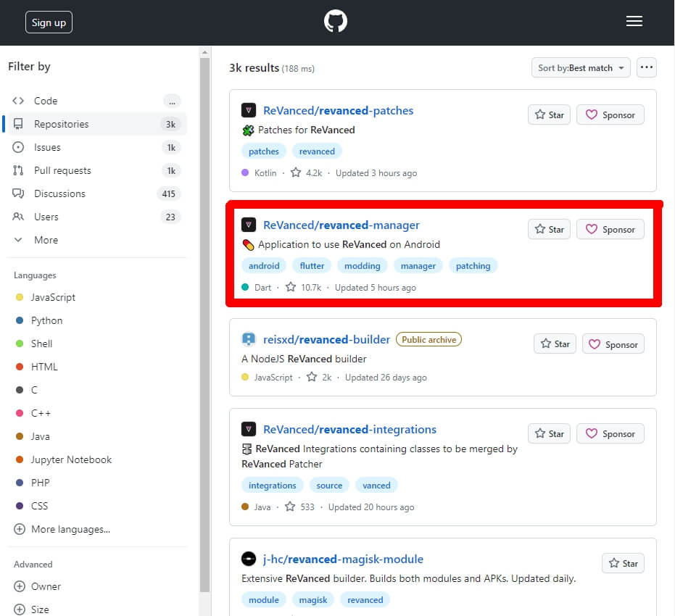The height and width of the screenshot is (616, 675).
Task: Open the Sort by Best match dropdown
Action: click(581, 68)
